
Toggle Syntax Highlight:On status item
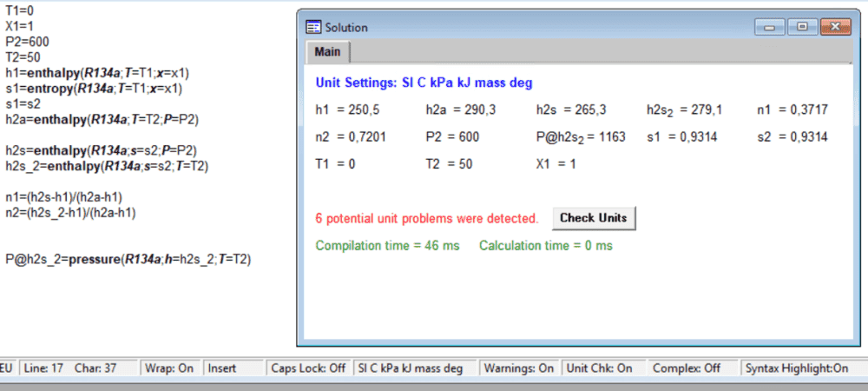click(x=797, y=368)
